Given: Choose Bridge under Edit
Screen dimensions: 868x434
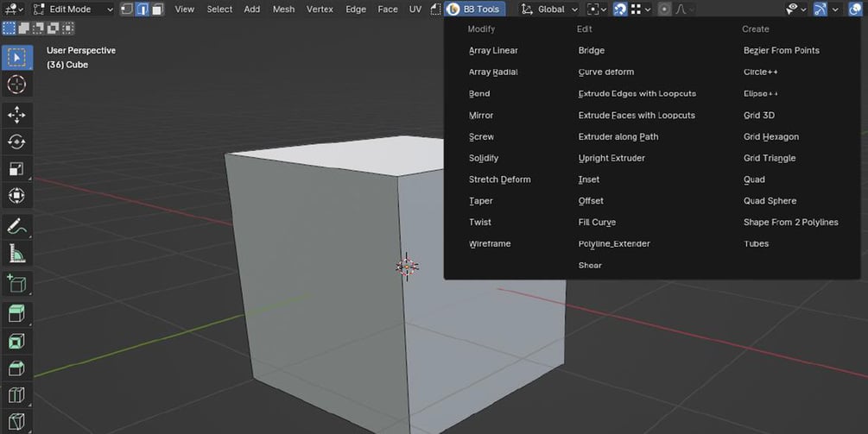Looking at the screenshot, I should [592, 50].
